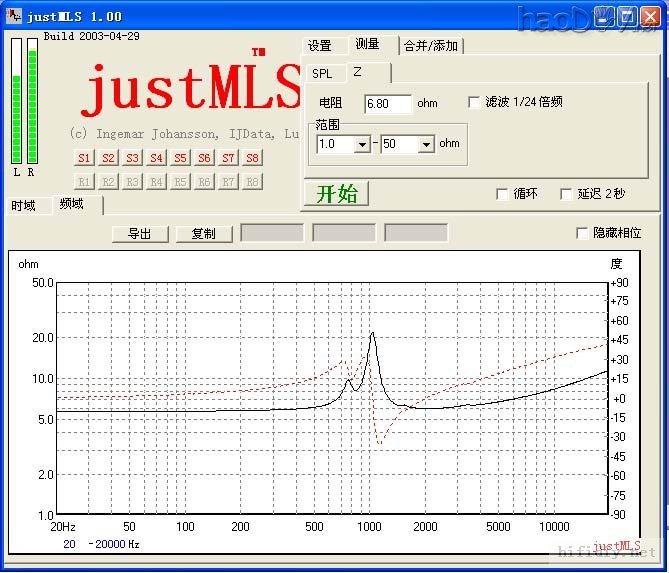
Task: Open the minimum range dropdown showing 1.0
Action: (x=361, y=144)
